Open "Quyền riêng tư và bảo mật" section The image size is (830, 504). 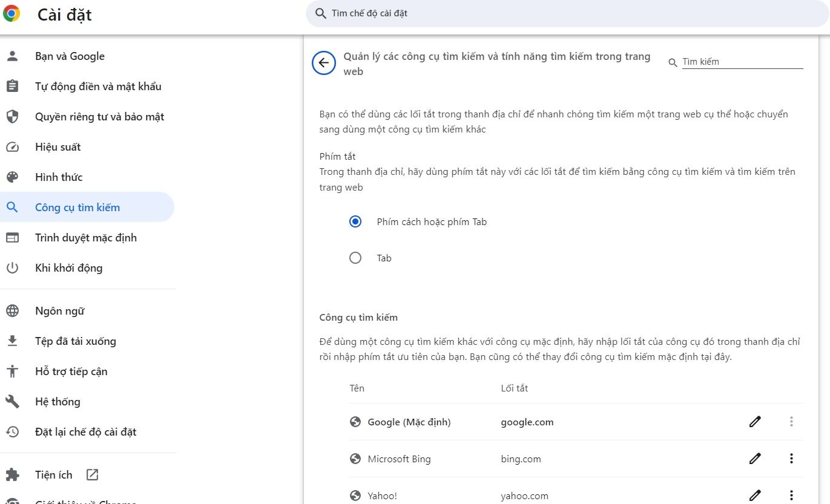pos(99,117)
